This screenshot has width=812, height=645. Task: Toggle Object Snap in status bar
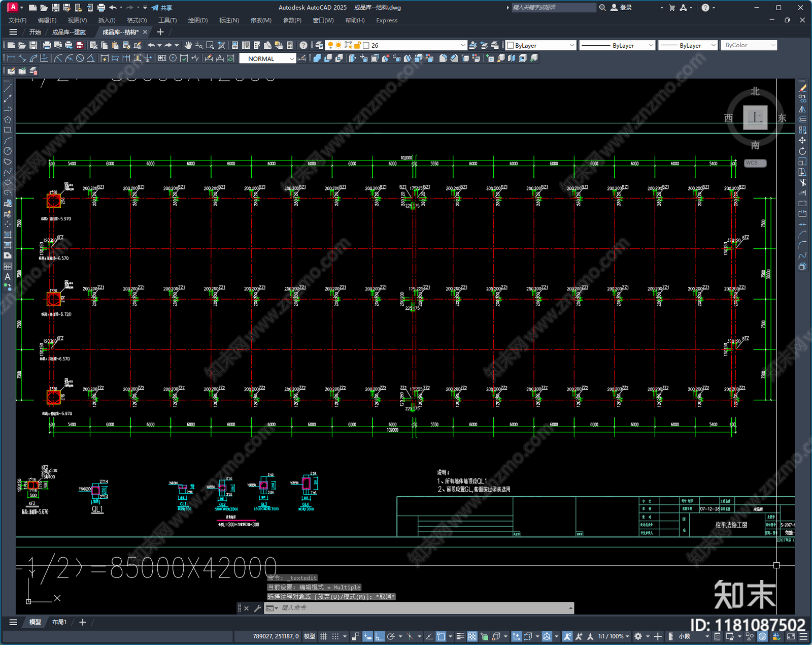click(441, 636)
